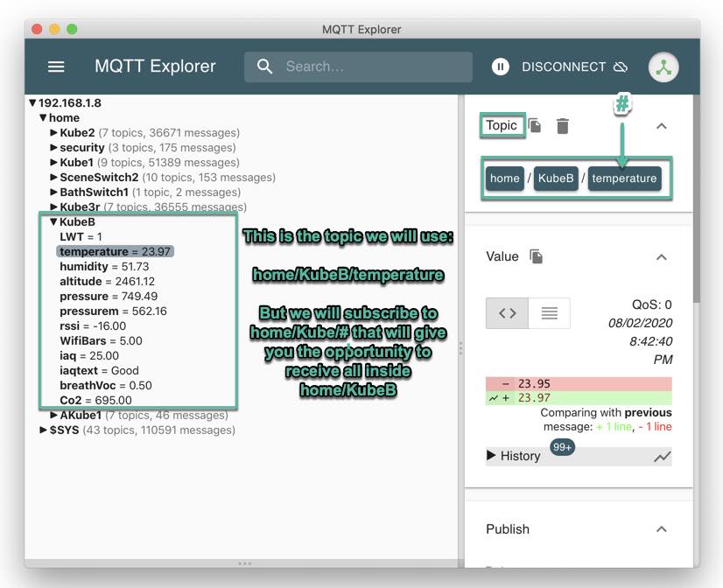The width and height of the screenshot is (723, 588).
Task: Show the history chart icon
Action: [x=662, y=457]
